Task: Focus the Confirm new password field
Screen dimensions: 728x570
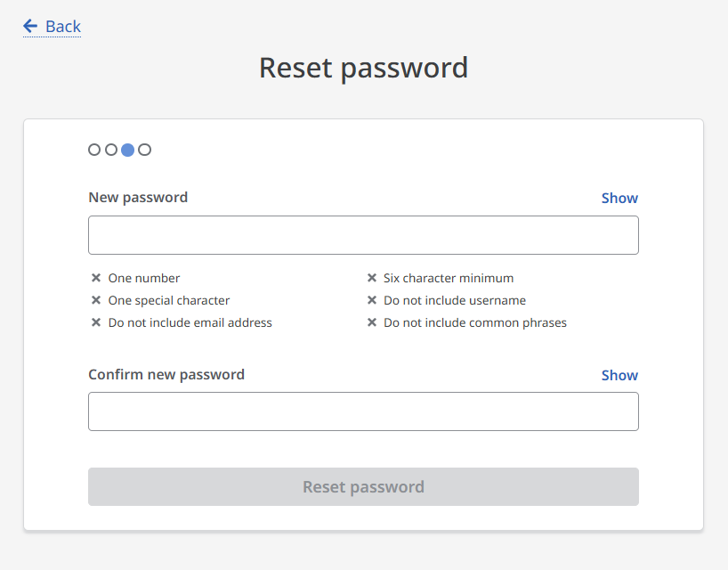Action: point(363,411)
